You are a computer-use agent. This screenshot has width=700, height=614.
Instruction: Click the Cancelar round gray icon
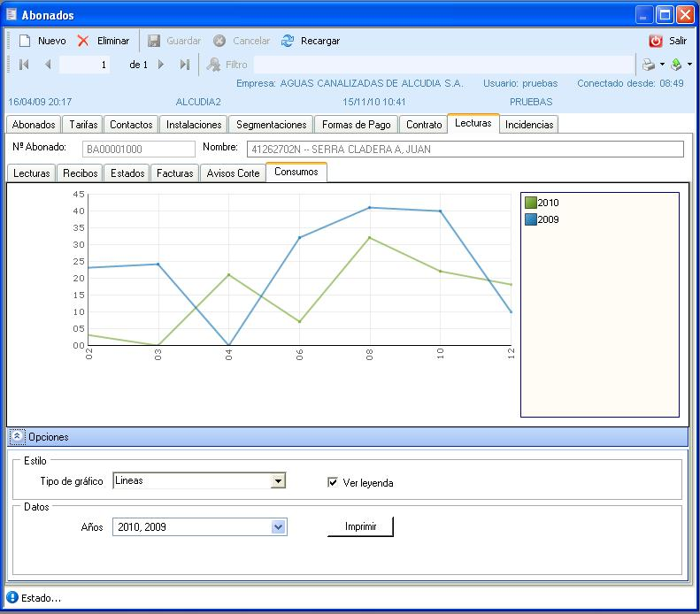click(x=219, y=41)
